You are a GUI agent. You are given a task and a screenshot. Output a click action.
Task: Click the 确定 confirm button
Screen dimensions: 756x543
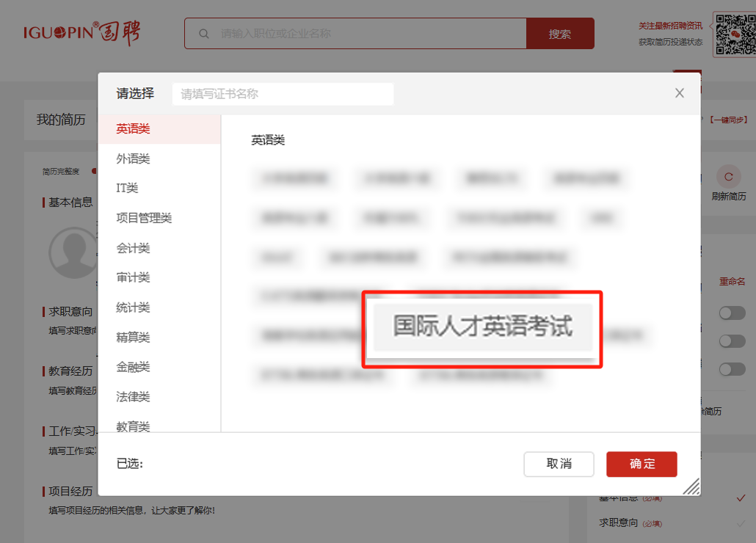click(x=641, y=464)
